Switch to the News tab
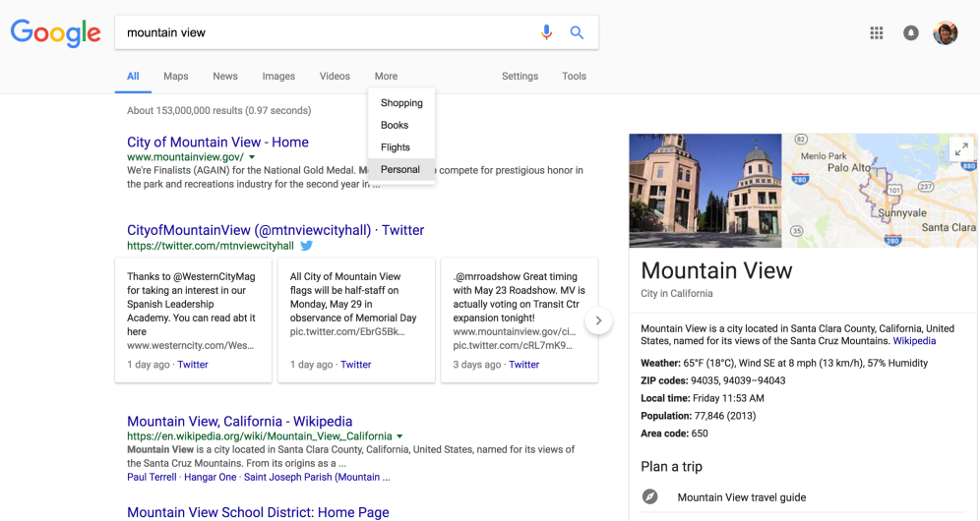Image resolution: width=980 pixels, height=521 pixels. coord(225,76)
